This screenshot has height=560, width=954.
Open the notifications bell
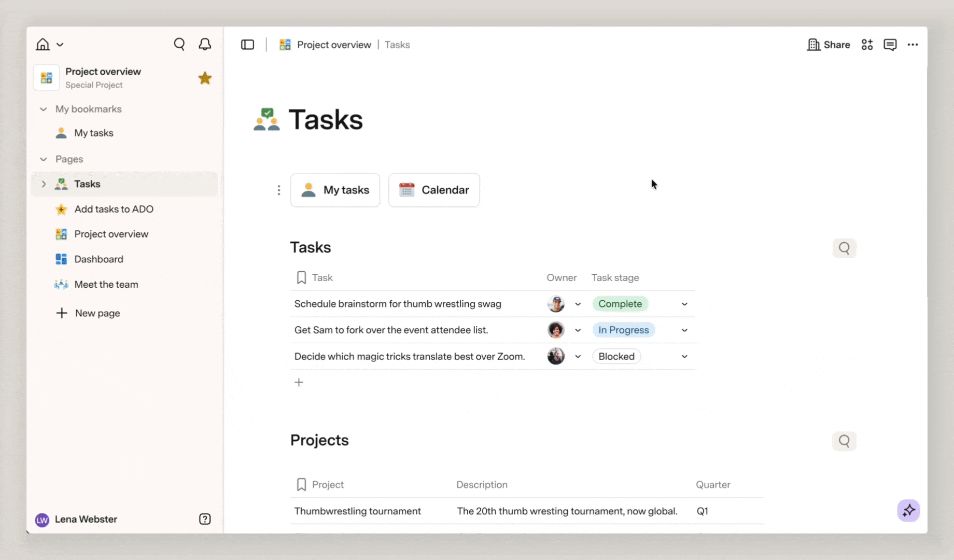pos(205,45)
